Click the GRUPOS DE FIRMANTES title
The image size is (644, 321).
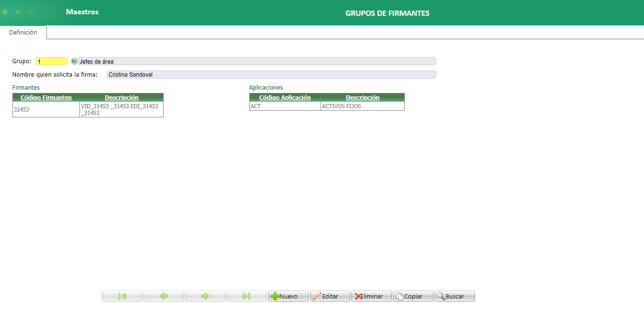tap(388, 13)
